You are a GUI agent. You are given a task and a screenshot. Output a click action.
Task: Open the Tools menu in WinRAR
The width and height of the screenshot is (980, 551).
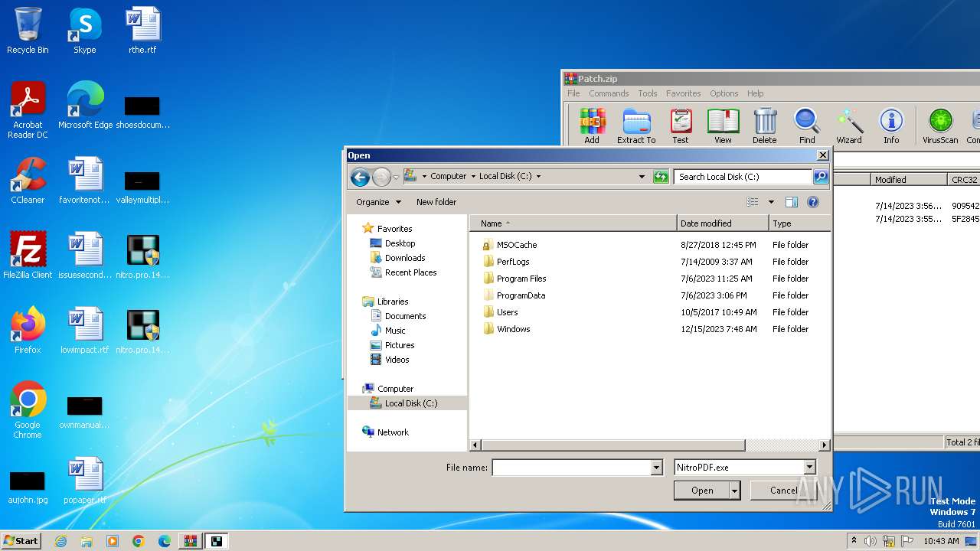click(x=648, y=93)
